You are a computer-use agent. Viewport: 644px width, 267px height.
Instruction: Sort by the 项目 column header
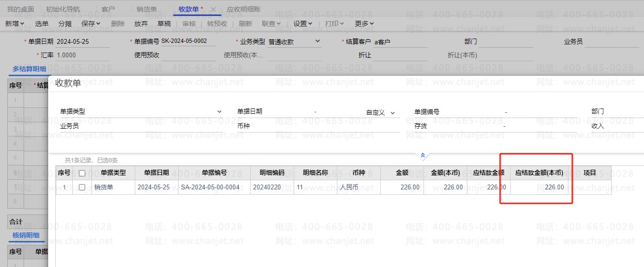point(590,173)
